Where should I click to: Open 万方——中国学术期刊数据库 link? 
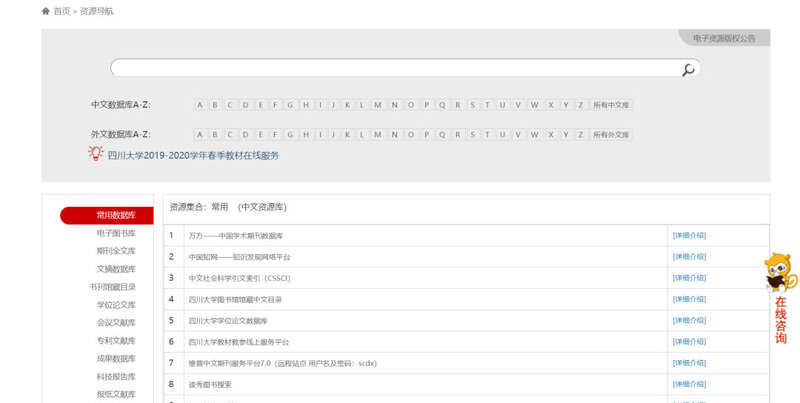pyautogui.click(x=236, y=236)
